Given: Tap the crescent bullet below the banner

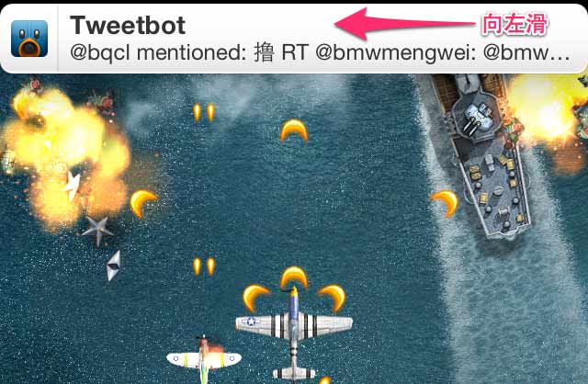Looking at the screenshot, I should 294,130.
